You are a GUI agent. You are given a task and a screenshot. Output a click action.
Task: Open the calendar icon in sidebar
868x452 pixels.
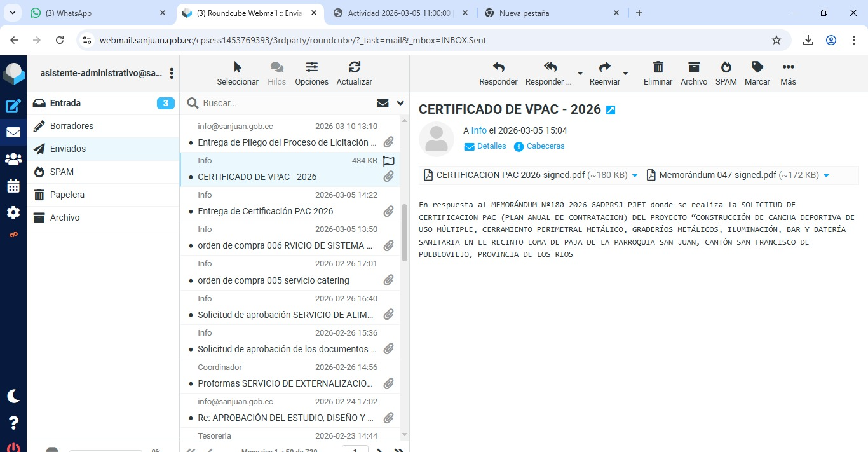(13, 186)
